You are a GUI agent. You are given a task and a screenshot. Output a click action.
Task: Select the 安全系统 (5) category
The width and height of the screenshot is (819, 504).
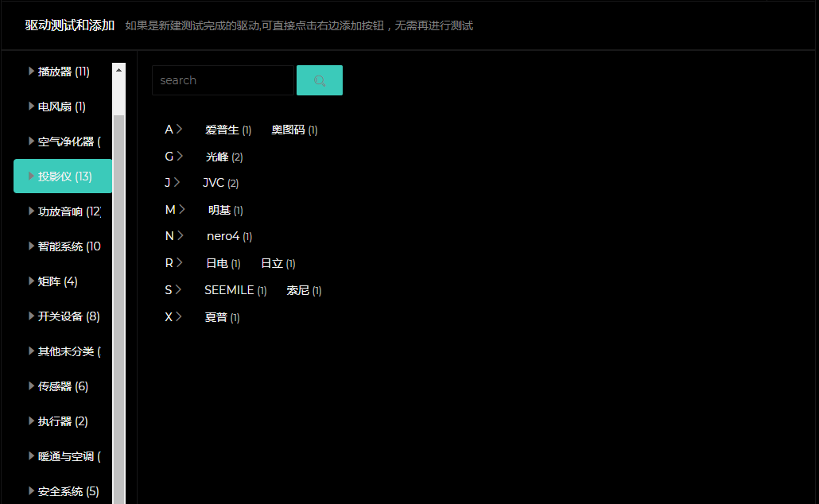coord(68,491)
